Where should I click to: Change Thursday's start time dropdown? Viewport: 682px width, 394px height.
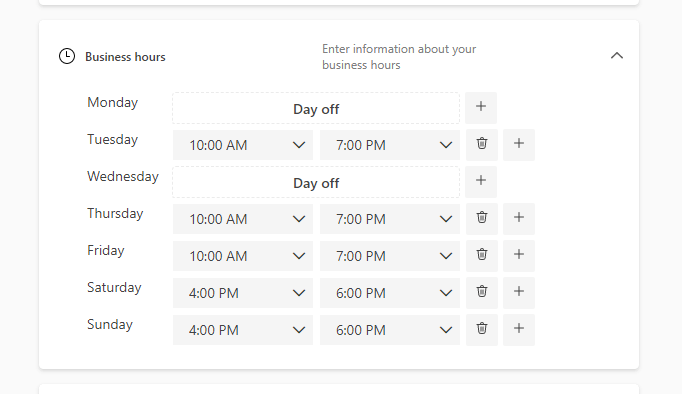pos(243,219)
